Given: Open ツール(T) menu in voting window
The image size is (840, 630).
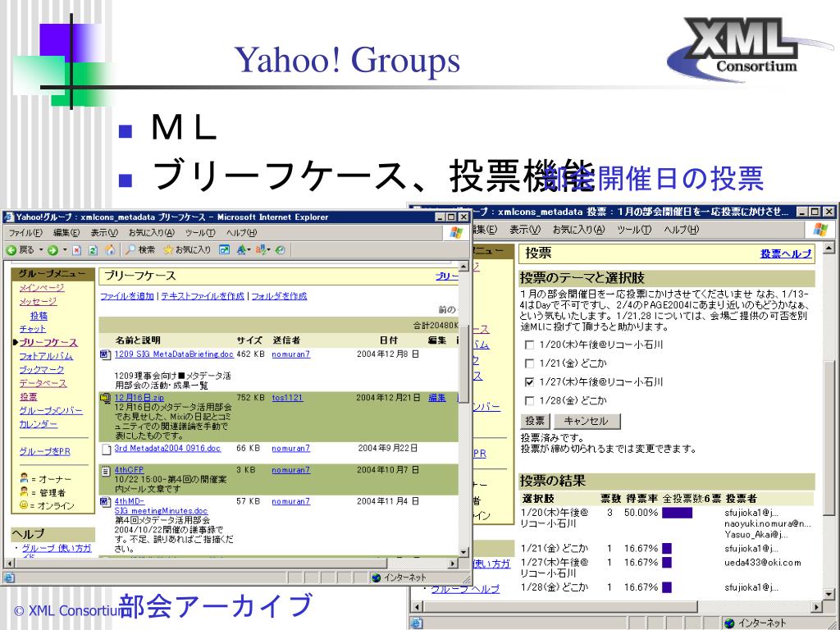Looking at the screenshot, I should 634,230.
